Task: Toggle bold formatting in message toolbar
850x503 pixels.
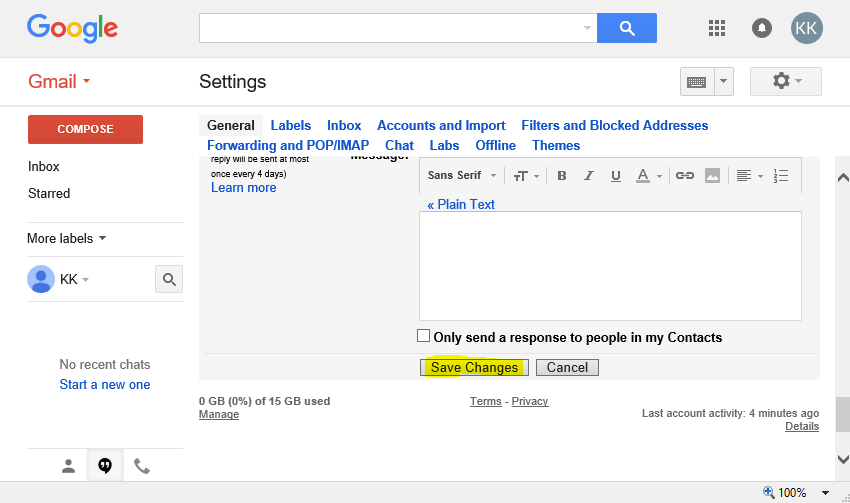Action: 562,176
